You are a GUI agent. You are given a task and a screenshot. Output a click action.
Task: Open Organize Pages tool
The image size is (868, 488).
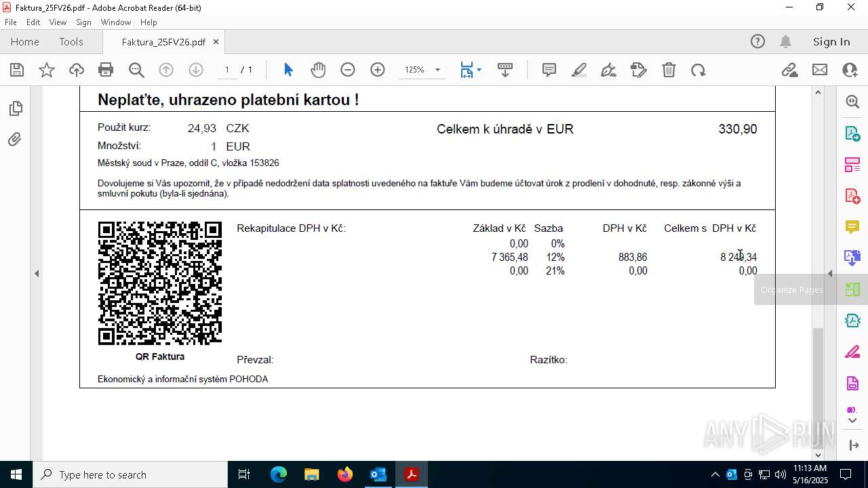852,289
